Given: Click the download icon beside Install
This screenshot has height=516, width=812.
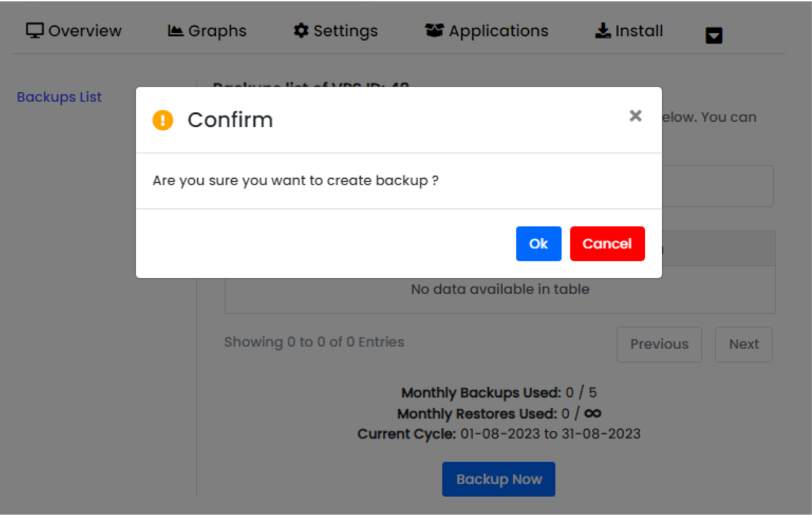Looking at the screenshot, I should coord(603,31).
